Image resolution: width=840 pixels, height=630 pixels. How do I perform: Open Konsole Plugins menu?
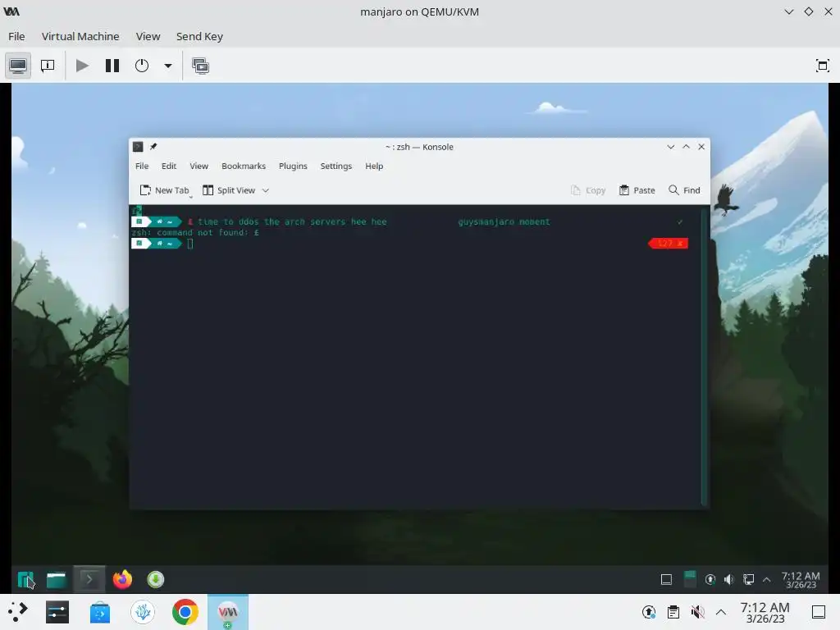coord(293,166)
